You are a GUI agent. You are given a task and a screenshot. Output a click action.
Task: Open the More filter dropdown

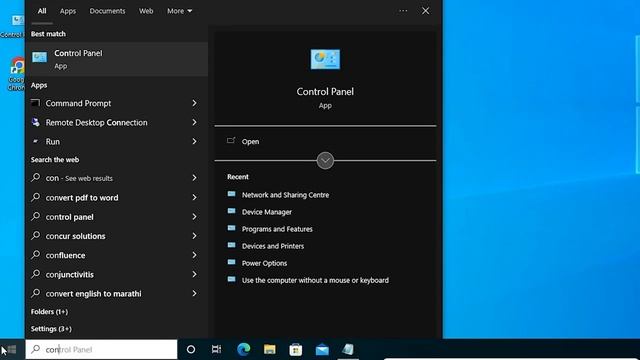point(180,11)
